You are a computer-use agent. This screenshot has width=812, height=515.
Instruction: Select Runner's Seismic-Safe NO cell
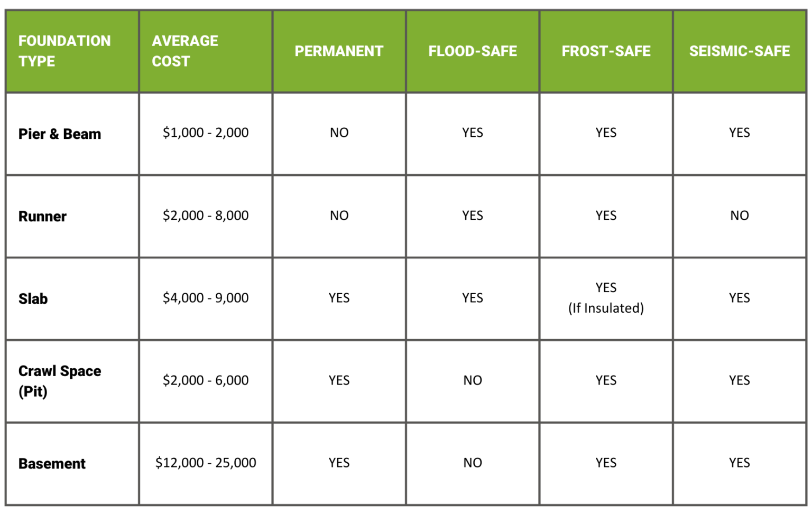pyautogui.click(x=739, y=216)
